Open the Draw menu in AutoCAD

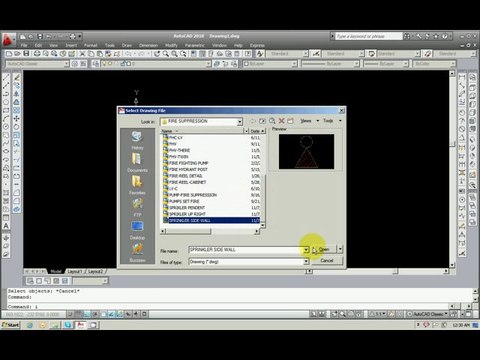click(x=127, y=45)
